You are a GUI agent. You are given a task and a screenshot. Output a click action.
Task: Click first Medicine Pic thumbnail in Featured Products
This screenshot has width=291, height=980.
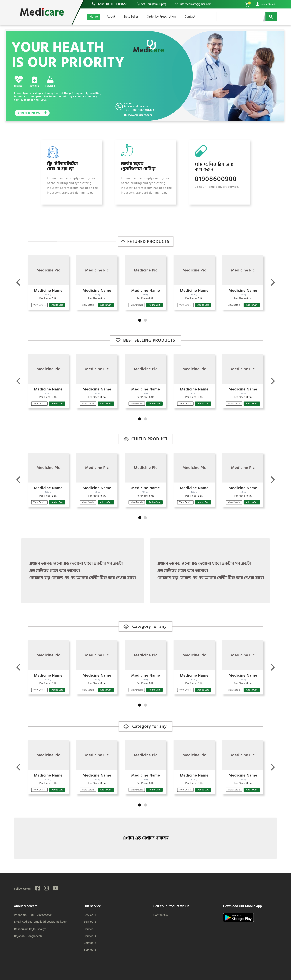tap(48, 270)
